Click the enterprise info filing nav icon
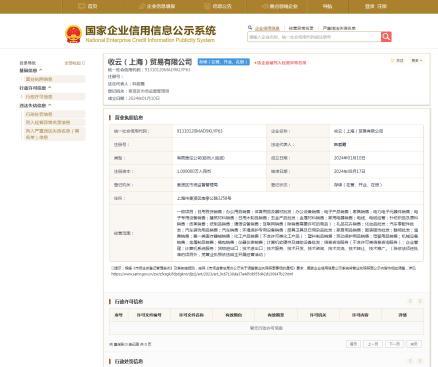The height and width of the screenshot is (367, 438). (x=141, y=6)
